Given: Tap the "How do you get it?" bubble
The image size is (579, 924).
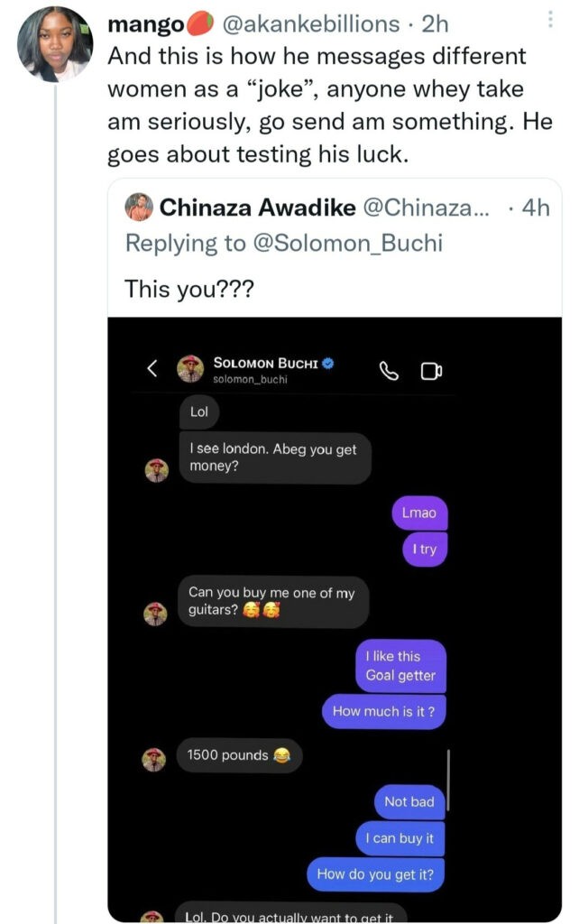Looking at the screenshot, I should tap(376, 873).
